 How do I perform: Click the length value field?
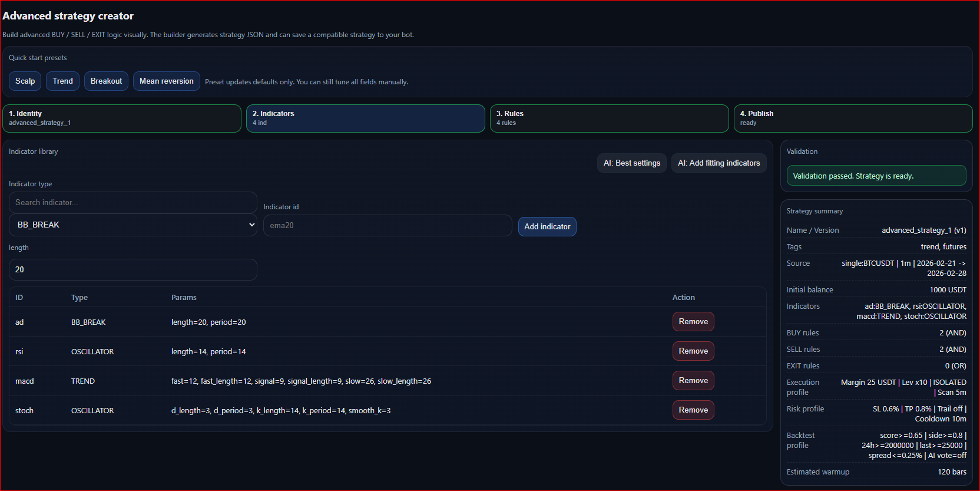point(133,270)
